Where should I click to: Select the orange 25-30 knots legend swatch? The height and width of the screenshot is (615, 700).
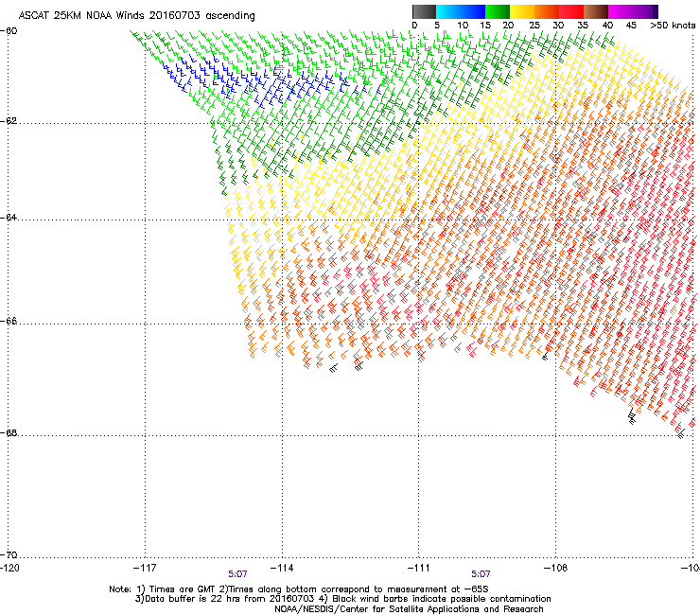(x=547, y=11)
